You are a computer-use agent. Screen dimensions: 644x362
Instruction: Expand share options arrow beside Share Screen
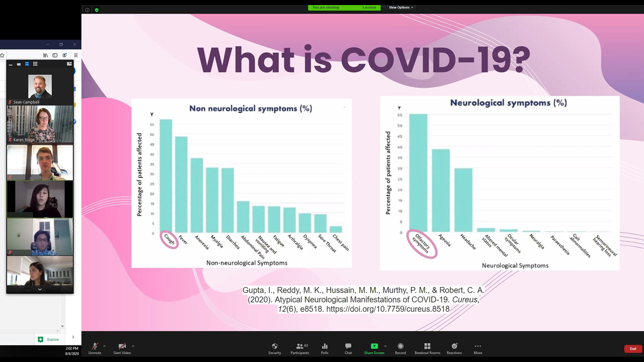click(x=385, y=346)
